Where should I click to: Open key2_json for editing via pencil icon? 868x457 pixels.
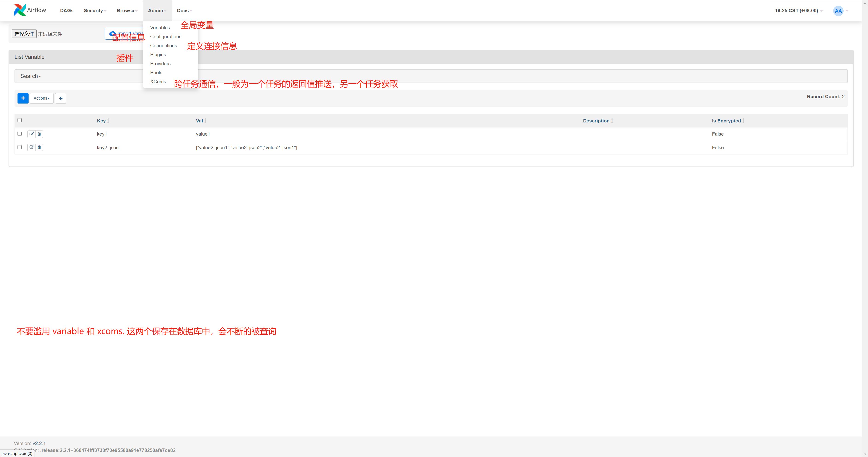pyautogui.click(x=31, y=147)
